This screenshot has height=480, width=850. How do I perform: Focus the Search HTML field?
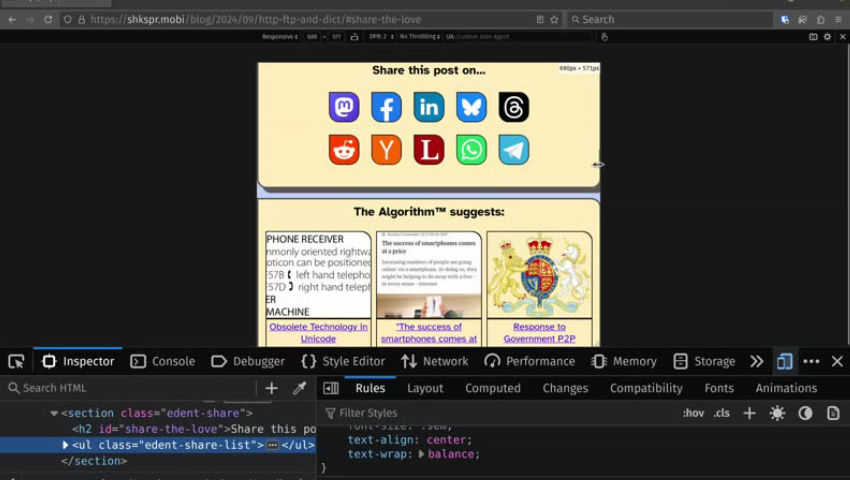(x=130, y=388)
